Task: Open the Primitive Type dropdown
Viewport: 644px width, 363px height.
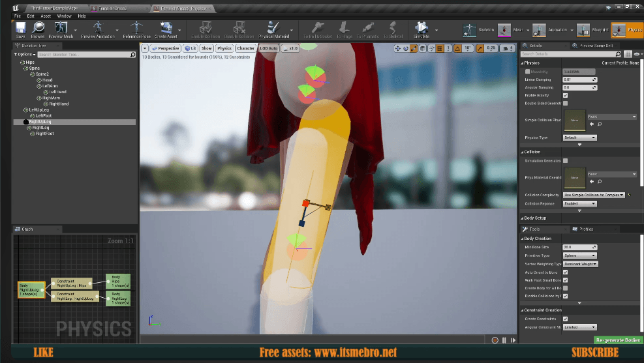Action: click(x=579, y=255)
